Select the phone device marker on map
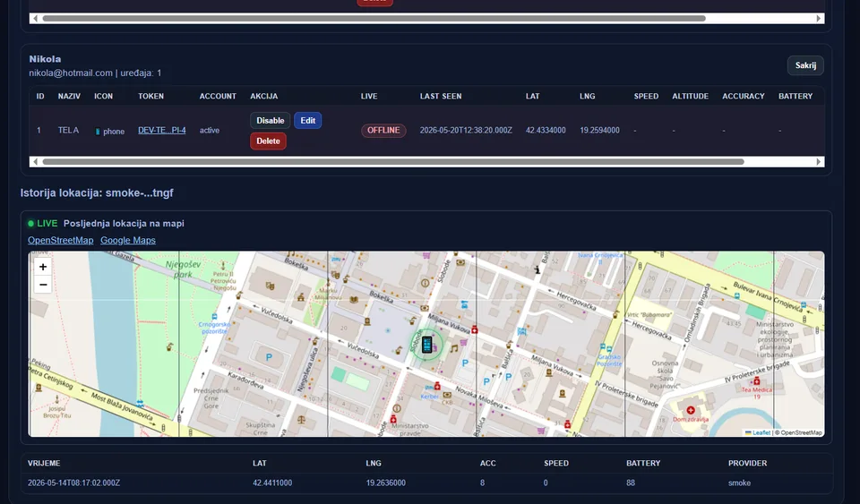 tap(426, 344)
